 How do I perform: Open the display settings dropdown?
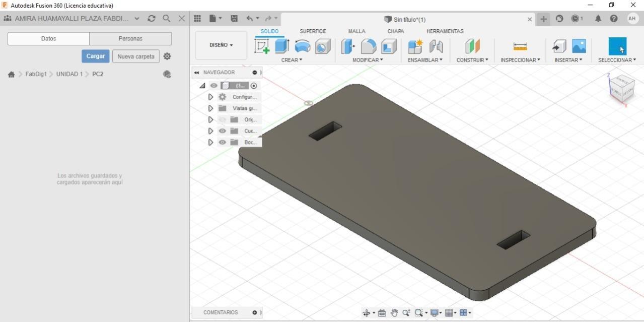click(436, 313)
